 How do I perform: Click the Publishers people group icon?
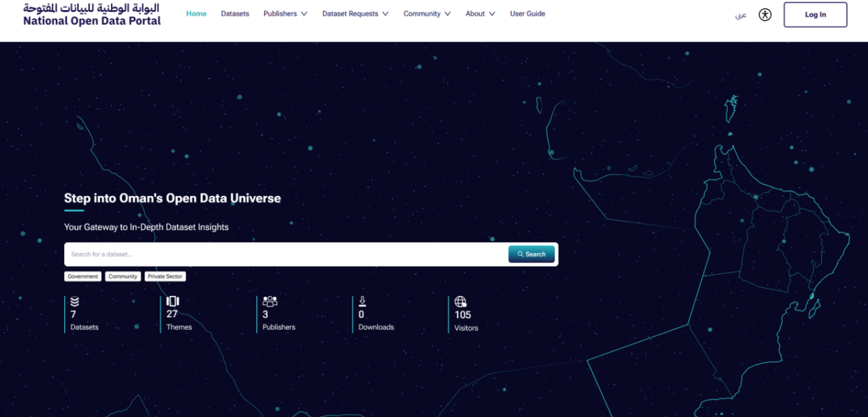click(270, 302)
